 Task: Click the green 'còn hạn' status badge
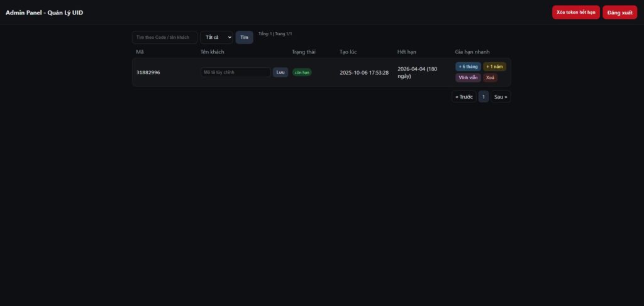pos(302,72)
